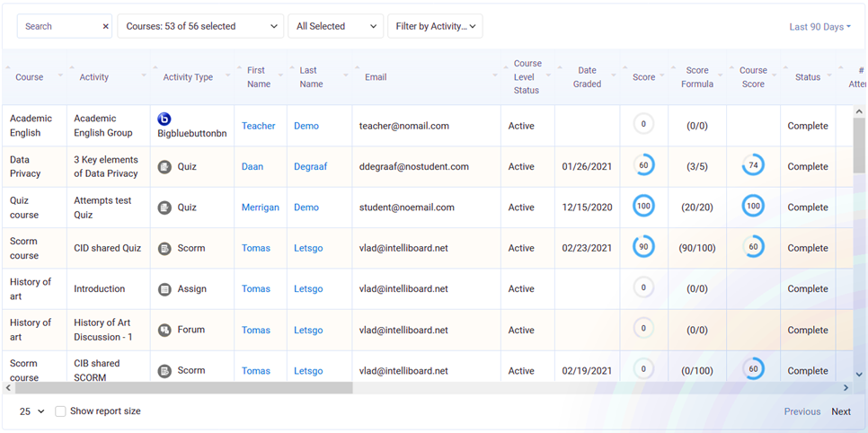
Task: Sort by the First Name column header
Action: click(259, 77)
